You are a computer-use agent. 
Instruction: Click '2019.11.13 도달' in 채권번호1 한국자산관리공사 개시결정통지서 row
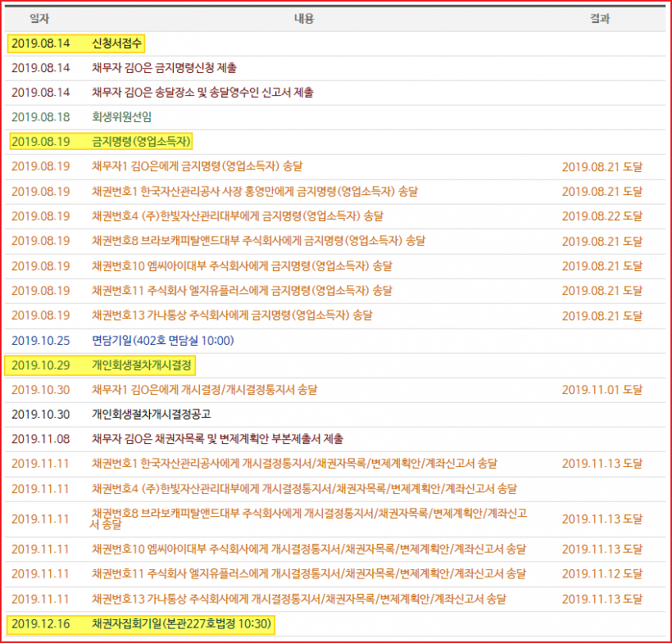(602, 464)
